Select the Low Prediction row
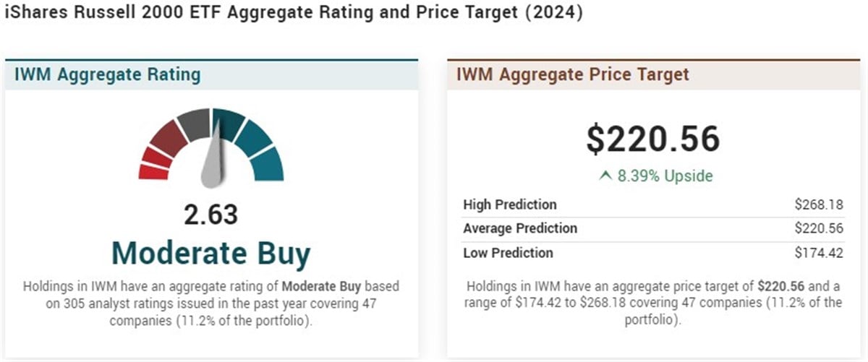 coord(652,253)
